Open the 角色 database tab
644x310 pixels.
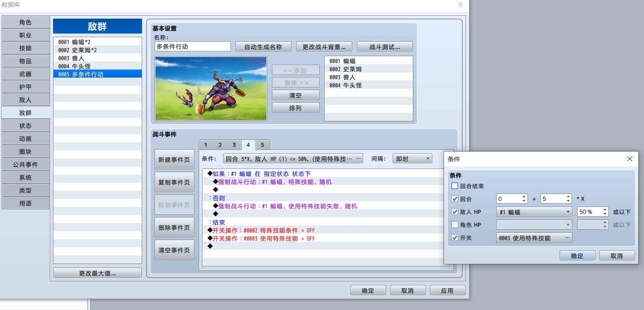[26, 22]
